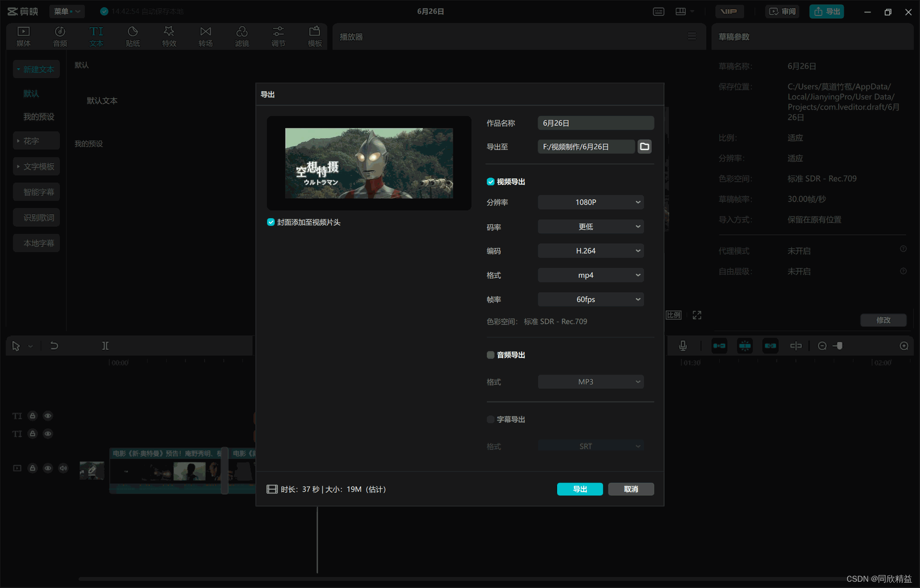Viewport: 920px width, 588px height.
Task: Click the 审阅 button in title bar
Action: (x=782, y=12)
